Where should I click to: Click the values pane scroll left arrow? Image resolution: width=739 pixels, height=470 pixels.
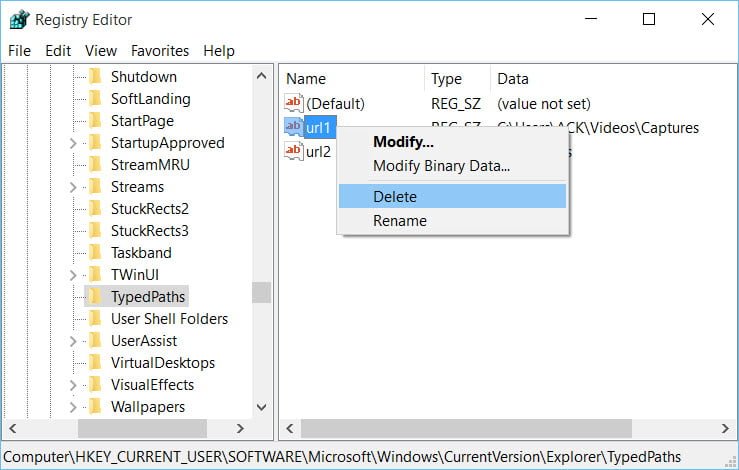tap(290, 429)
